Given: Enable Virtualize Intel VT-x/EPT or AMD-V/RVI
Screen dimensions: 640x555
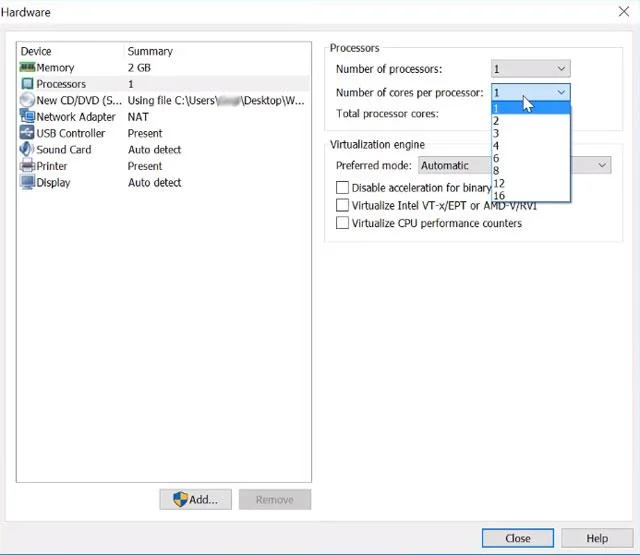Looking at the screenshot, I should click(342, 205).
